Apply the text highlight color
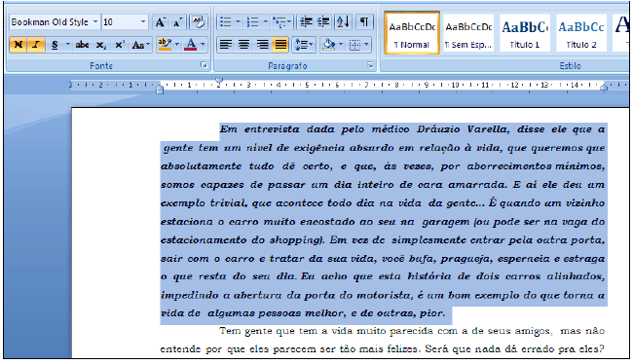This screenshot has height=364, width=633. (x=165, y=45)
